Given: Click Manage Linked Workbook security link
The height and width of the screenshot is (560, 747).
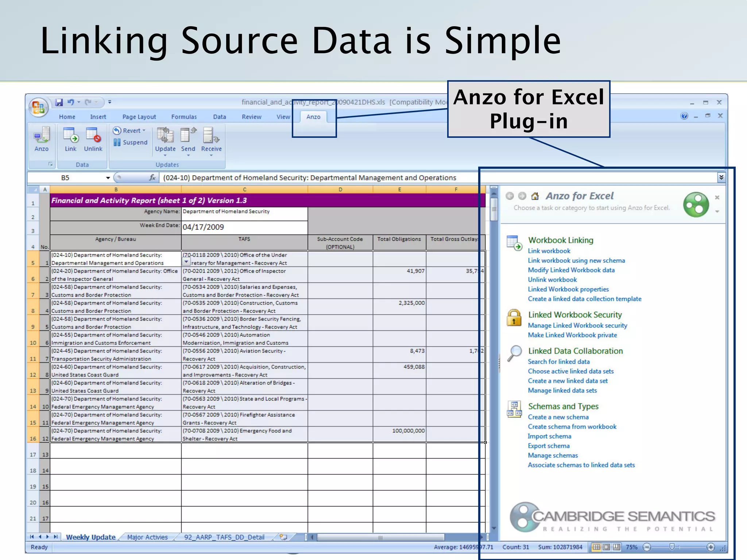Looking at the screenshot, I should coord(577,325).
